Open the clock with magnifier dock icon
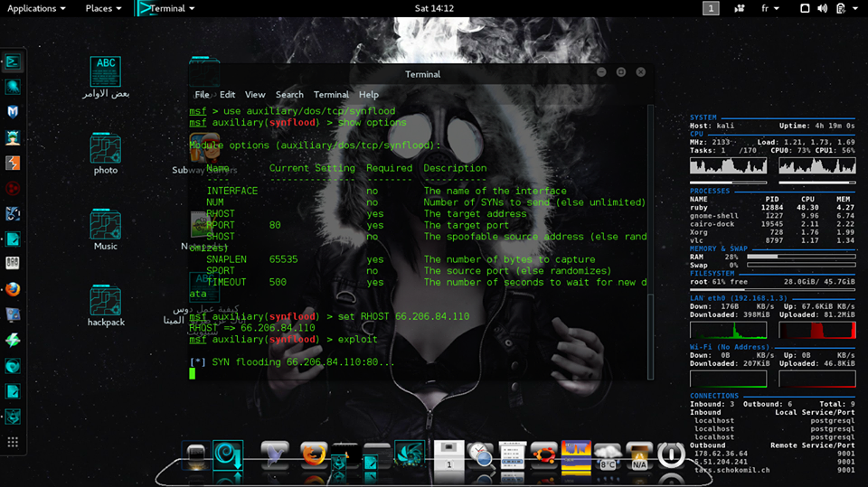868x487 pixels. pos(480,455)
